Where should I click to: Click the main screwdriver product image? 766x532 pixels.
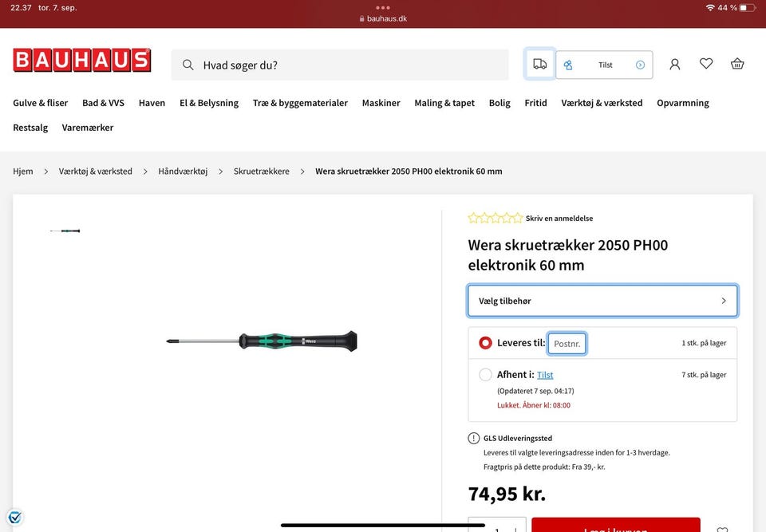[x=262, y=341]
